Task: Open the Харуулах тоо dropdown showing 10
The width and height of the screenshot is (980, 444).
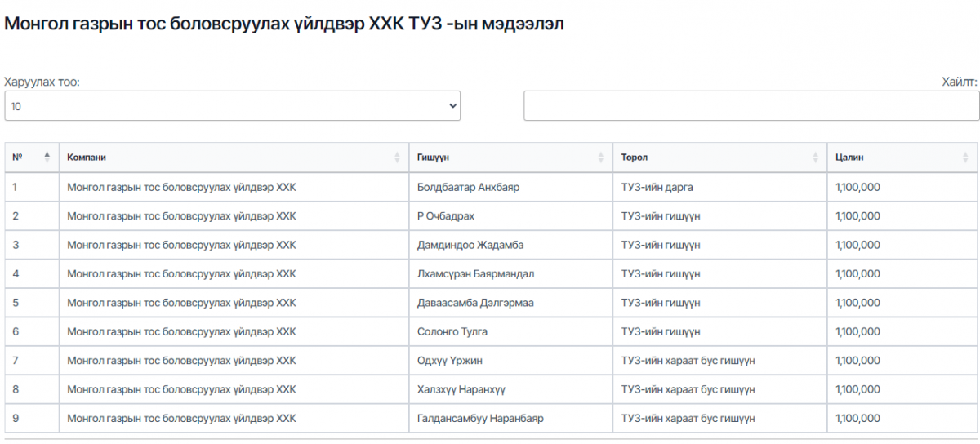Action: click(232, 106)
